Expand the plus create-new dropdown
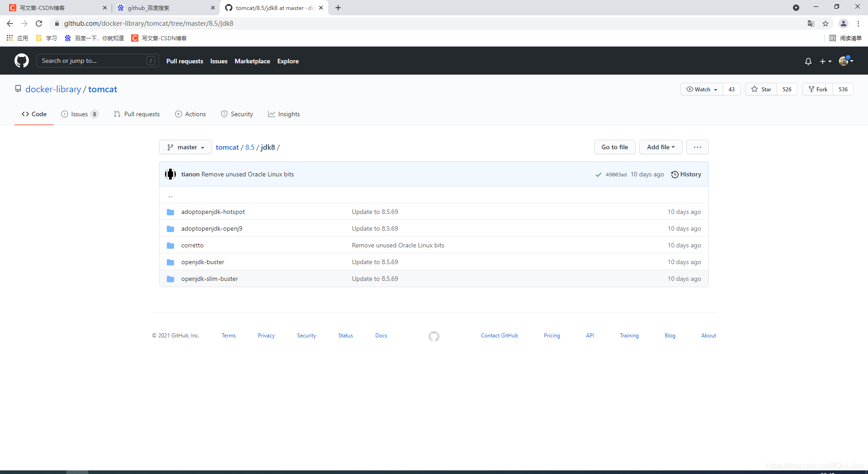This screenshot has width=868, height=474. tap(826, 61)
